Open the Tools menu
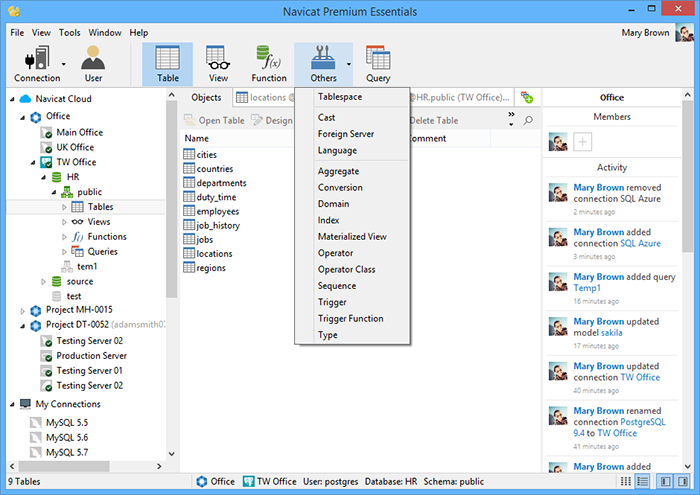 tap(70, 33)
